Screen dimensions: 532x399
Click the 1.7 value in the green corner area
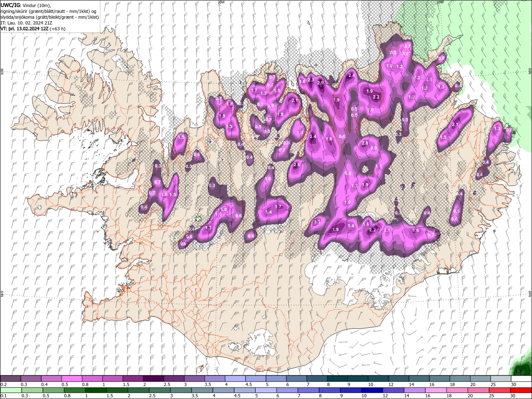pos(518,372)
